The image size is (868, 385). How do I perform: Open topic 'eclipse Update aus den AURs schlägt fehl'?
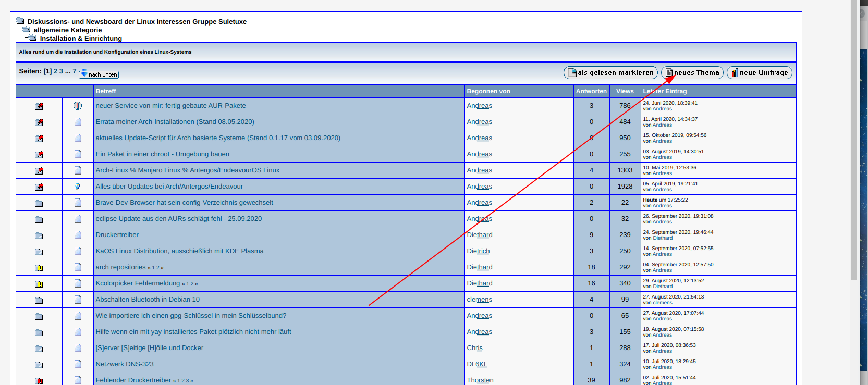pos(179,219)
